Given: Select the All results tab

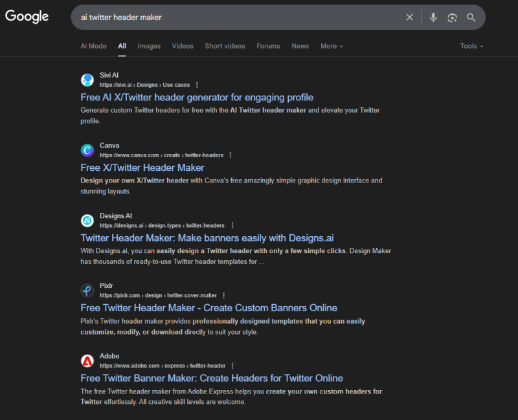Looking at the screenshot, I should coord(122,46).
